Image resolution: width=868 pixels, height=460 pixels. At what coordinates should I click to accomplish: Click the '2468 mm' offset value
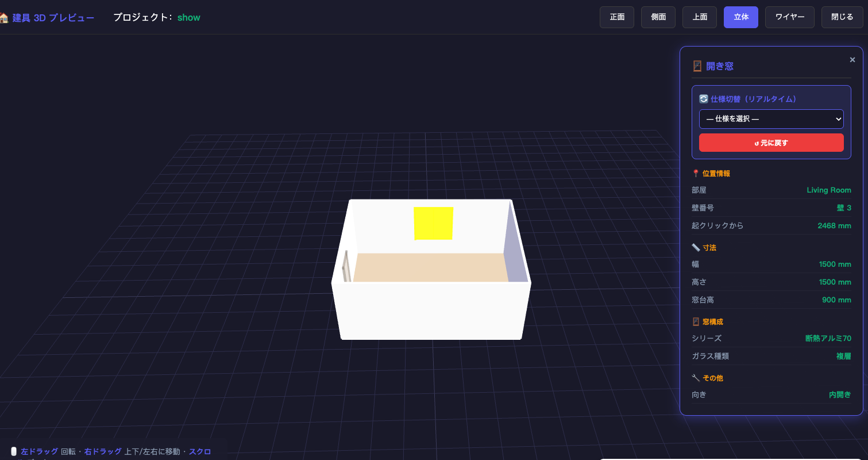[834, 226]
